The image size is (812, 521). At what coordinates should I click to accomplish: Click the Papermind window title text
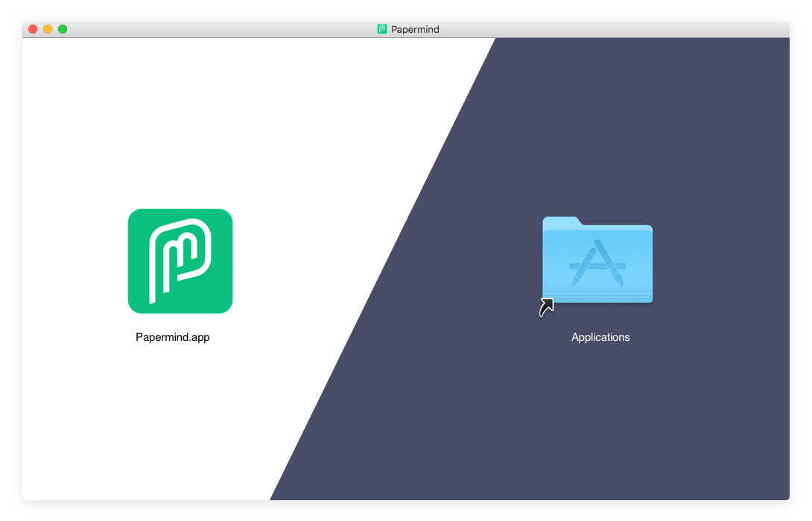click(x=415, y=30)
